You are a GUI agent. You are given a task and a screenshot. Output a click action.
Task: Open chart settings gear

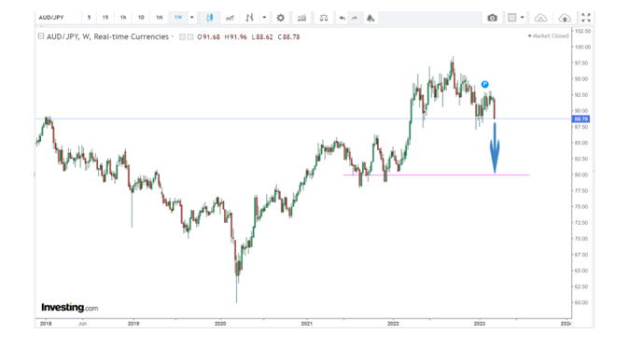(x=281, y=18)
